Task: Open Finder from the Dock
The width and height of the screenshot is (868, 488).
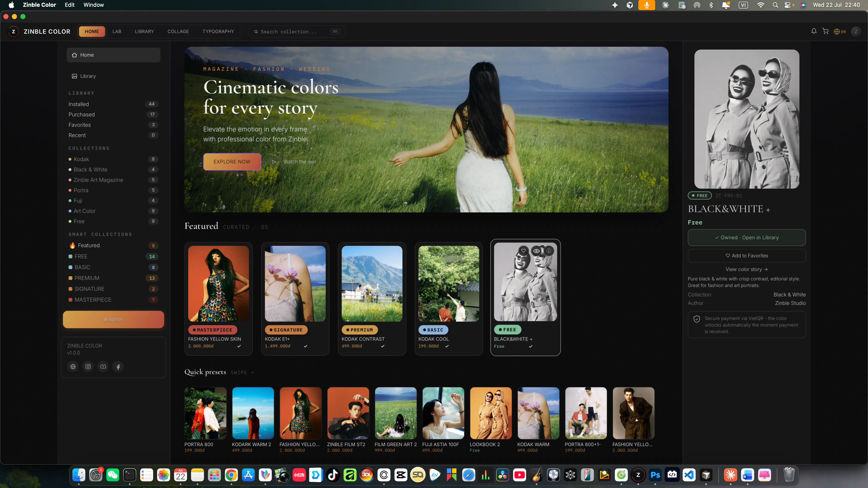Action: pos(79,475)
